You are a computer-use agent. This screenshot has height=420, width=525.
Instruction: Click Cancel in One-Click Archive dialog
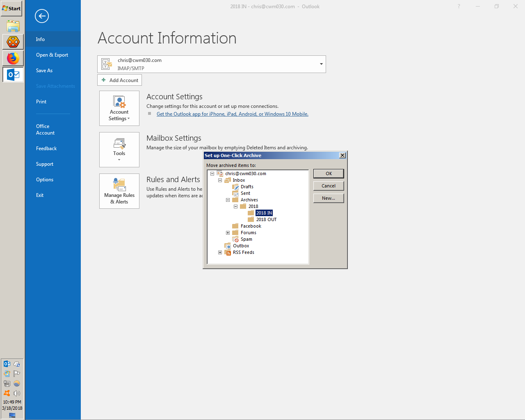(329, 186)
